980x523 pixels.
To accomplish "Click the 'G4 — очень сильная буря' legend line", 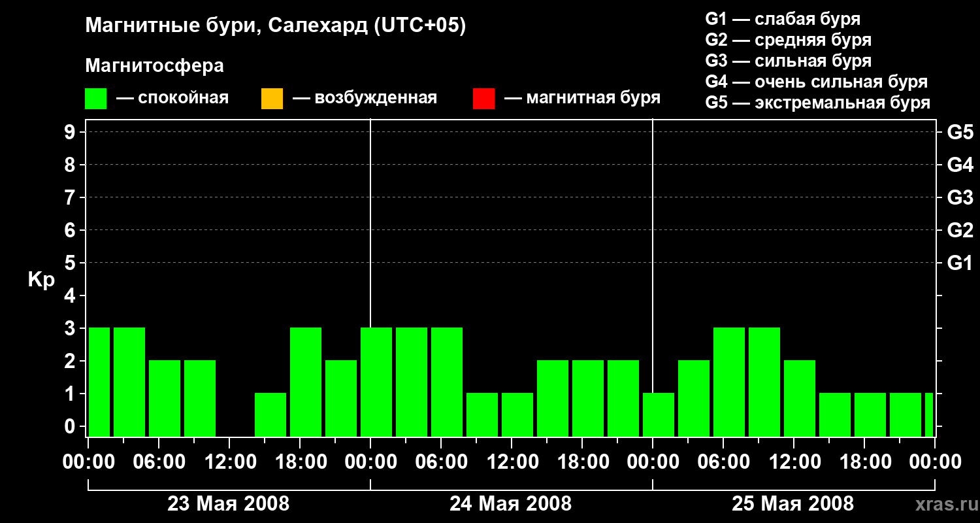I will click(x=817, y=82).
